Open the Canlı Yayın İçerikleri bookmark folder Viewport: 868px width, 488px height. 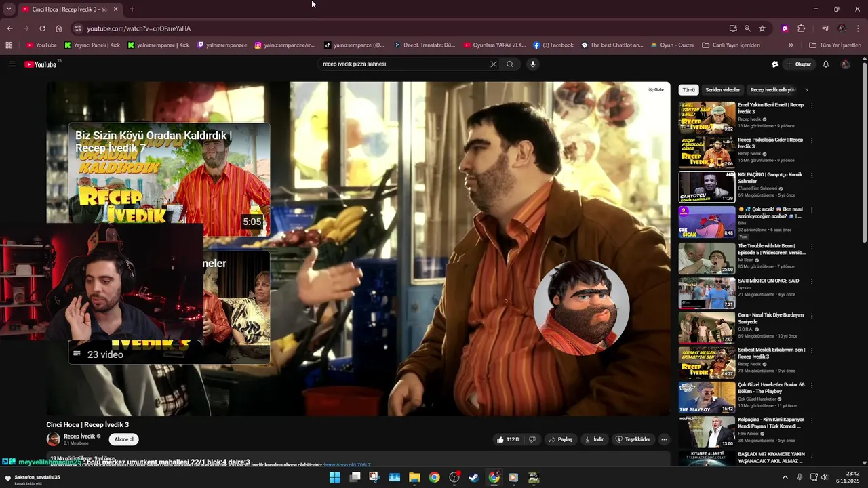731,45
